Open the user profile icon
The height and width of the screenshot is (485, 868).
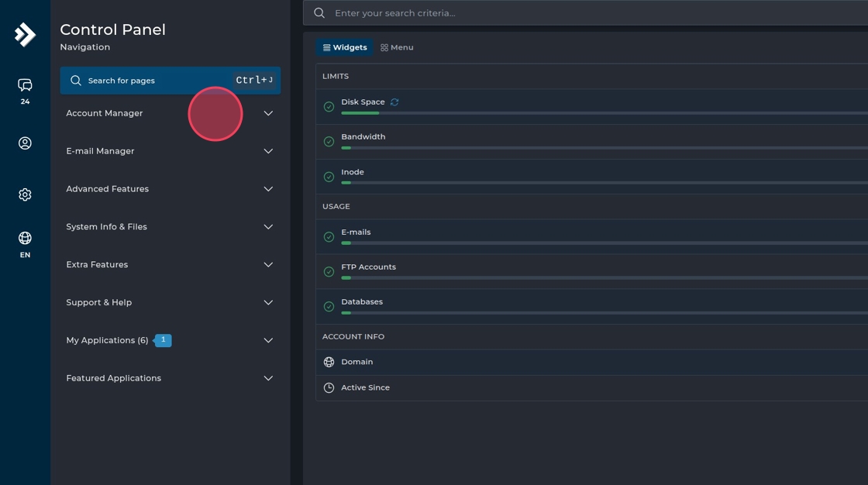pos(25,143)
